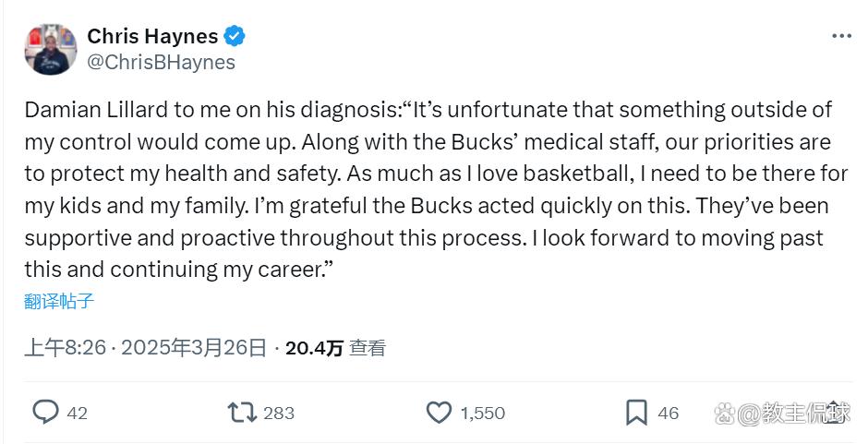Viewport: 868px width, 444px height.
Task: Click the blue verified badge
Action: pyautogui.click(x=235, y=37)
